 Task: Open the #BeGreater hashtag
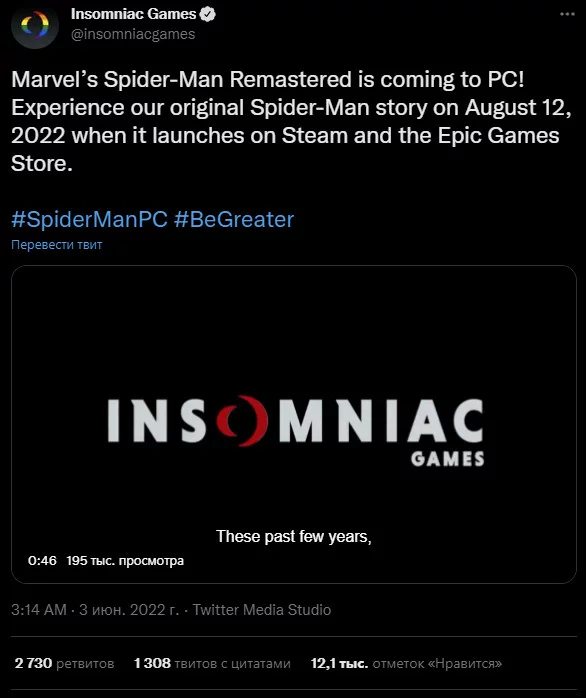coord(234,219)
